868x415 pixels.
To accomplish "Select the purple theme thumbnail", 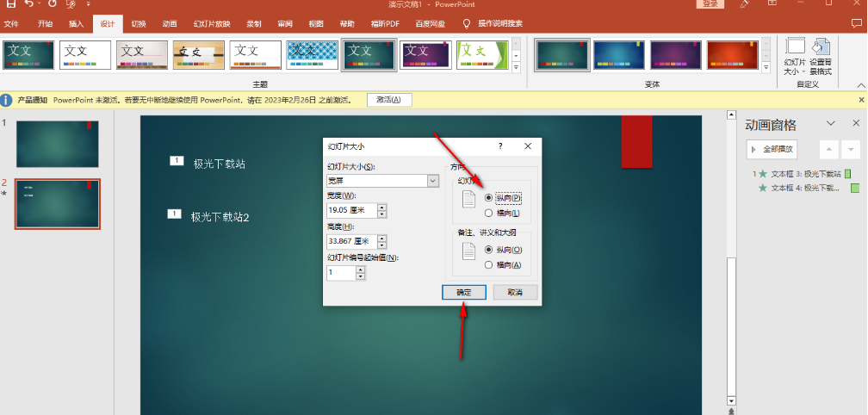I will pyautogui.click(x=425, y=55).
